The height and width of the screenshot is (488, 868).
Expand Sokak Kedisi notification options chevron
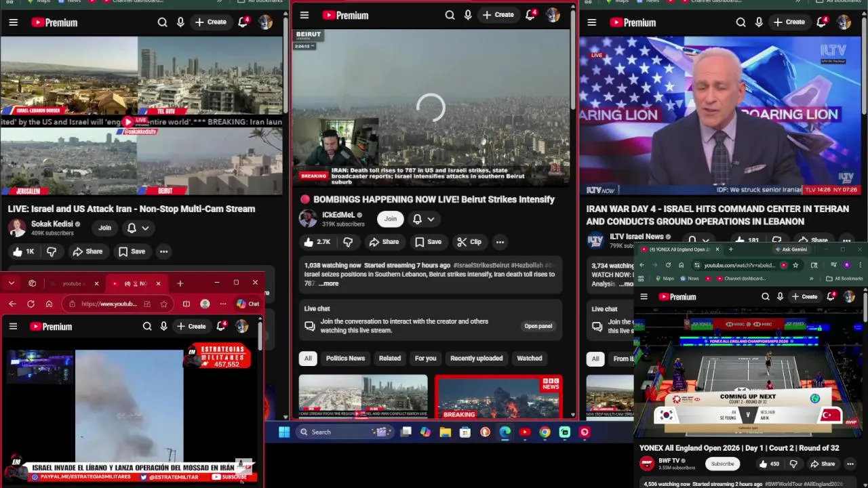pos(145,228)
